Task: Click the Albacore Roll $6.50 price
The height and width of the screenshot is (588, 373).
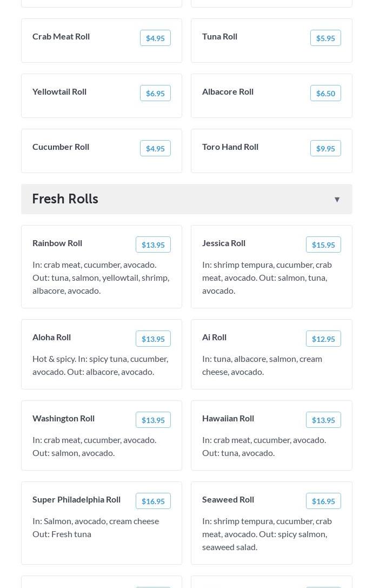Action: click(325, 93)
